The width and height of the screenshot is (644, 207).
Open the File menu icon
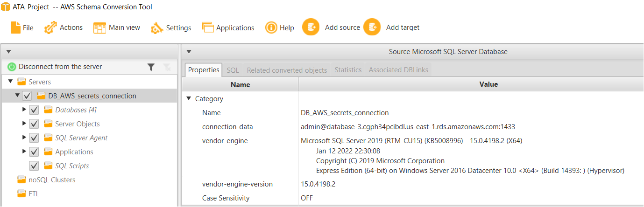point(15,28)
